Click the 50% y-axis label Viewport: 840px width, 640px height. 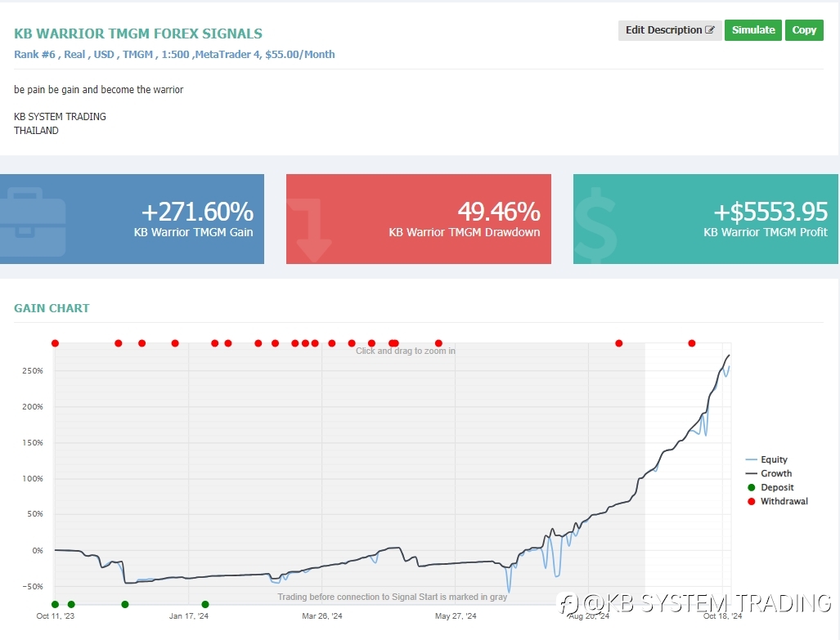pyautogui.click(x=35, y=514)
